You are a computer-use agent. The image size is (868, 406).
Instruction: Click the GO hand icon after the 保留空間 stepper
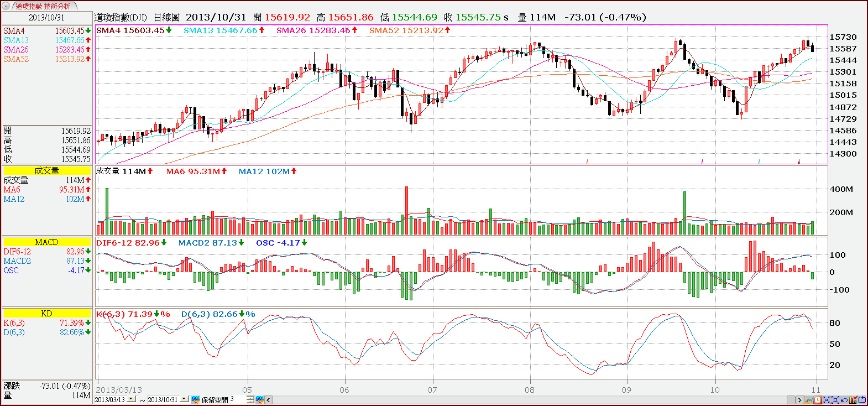click(x=260, y=399)
